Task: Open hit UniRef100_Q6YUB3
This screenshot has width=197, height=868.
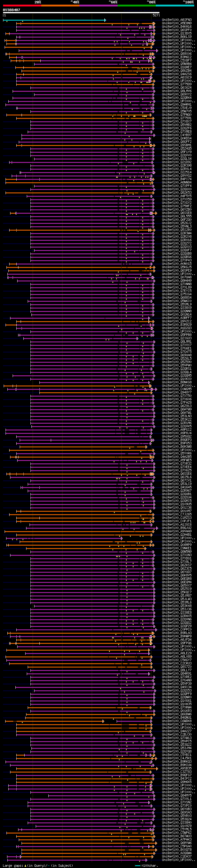Action: [177, 809]
